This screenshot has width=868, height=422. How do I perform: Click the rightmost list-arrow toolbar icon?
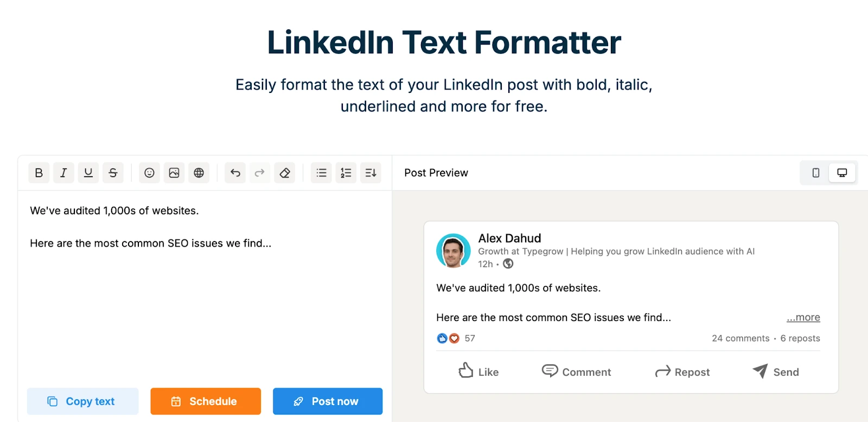click(371, 173)
